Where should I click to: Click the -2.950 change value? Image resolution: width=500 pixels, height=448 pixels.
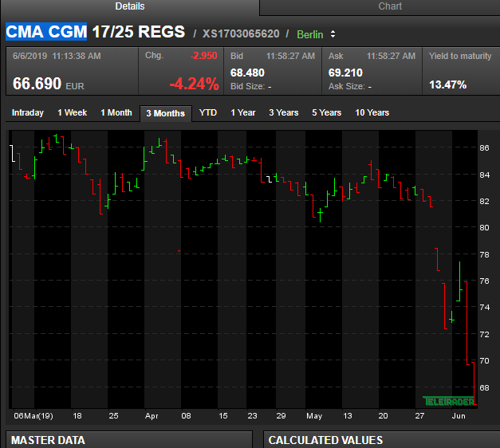tap(203, 56)
